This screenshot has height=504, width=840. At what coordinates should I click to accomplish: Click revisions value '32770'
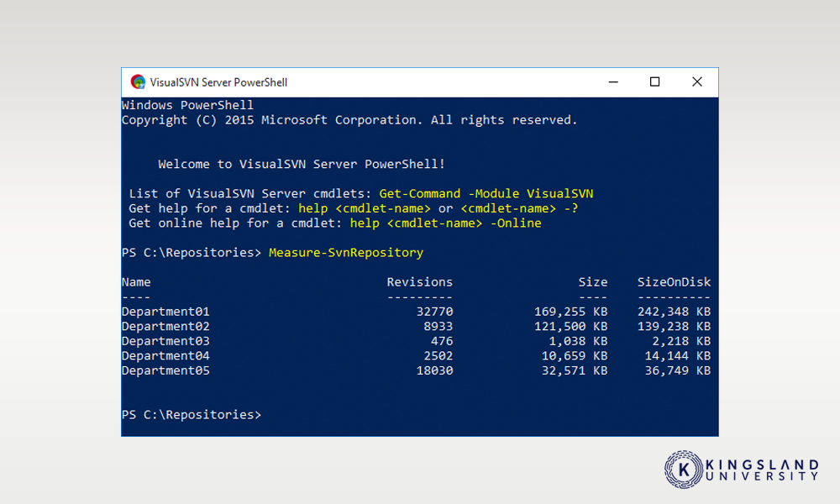click(x=434, y=311)
